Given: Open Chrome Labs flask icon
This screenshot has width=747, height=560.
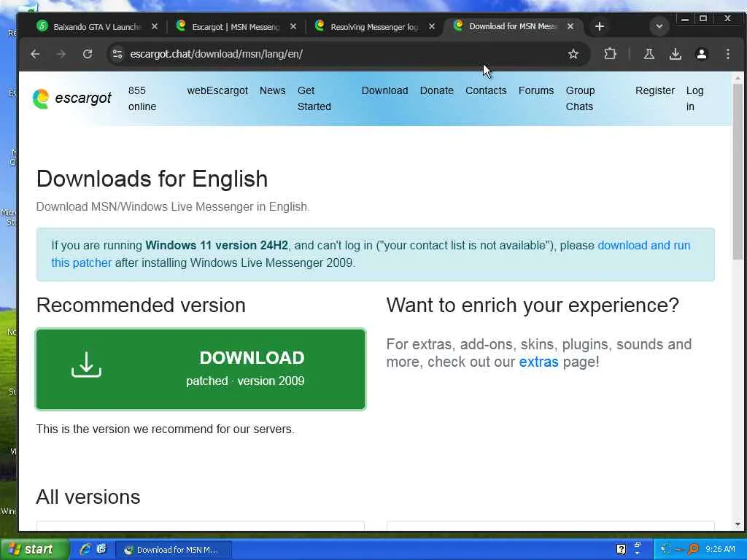Looking at the screenshot, I should point(649,54).
